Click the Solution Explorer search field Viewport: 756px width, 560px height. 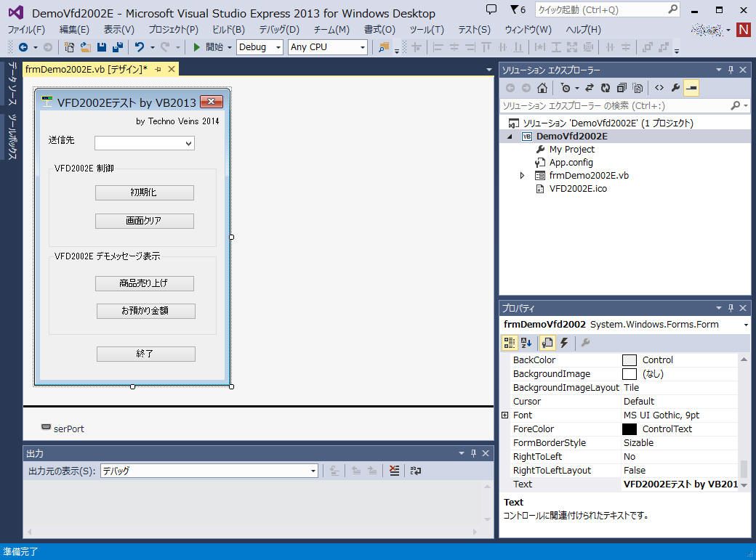(615, 105)
